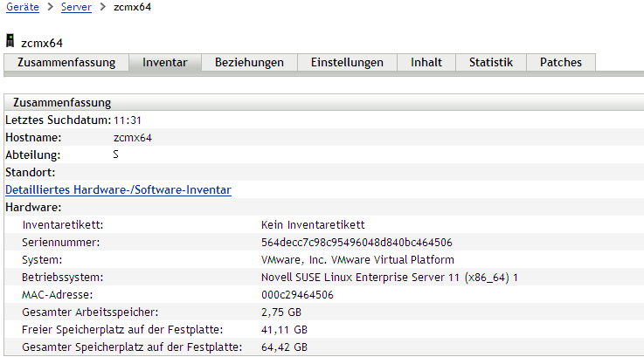Viewport: 644px width, 357px height.
Task: Switch to the Zusammenfassung tab
Action: coord(66,63)
